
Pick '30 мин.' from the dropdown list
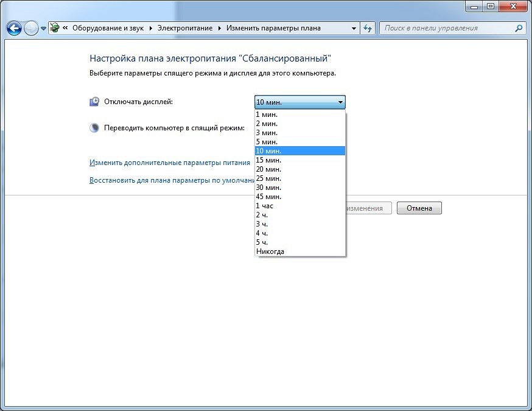click(300, 188)
